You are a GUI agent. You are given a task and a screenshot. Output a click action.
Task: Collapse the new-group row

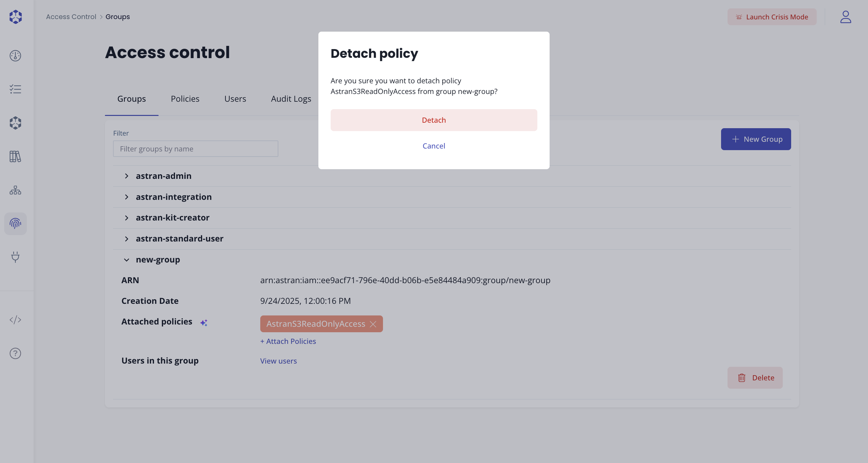click(127, 260)
